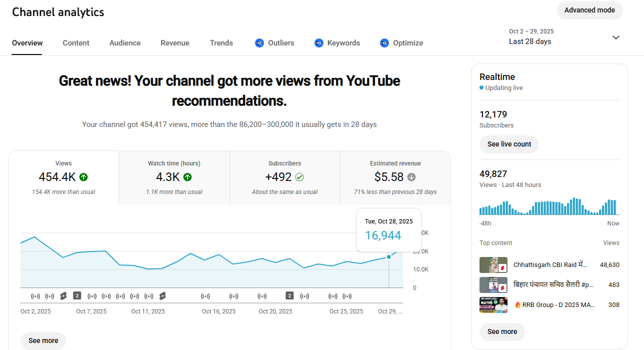Click See live count button

(509, 144)
